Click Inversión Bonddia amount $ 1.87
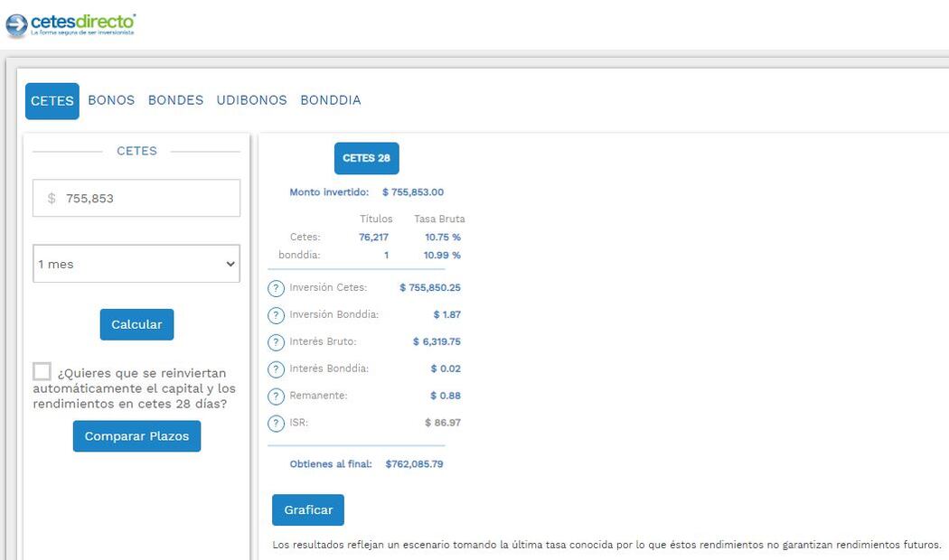Image resolution: width=949 pixels, height=560 pixels. point(446,314)
